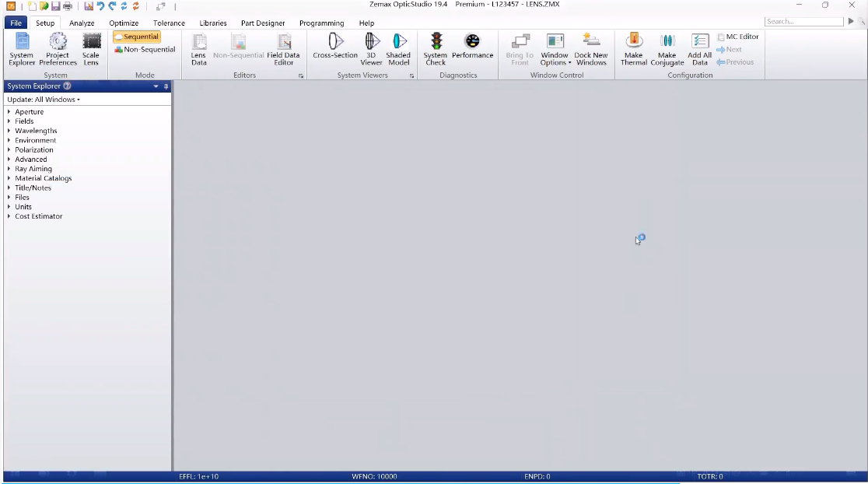Image resolution: width=868 pixels, height=484 pixels.
Task: Open the 3D Viewer
Action: tap(372, 49)
